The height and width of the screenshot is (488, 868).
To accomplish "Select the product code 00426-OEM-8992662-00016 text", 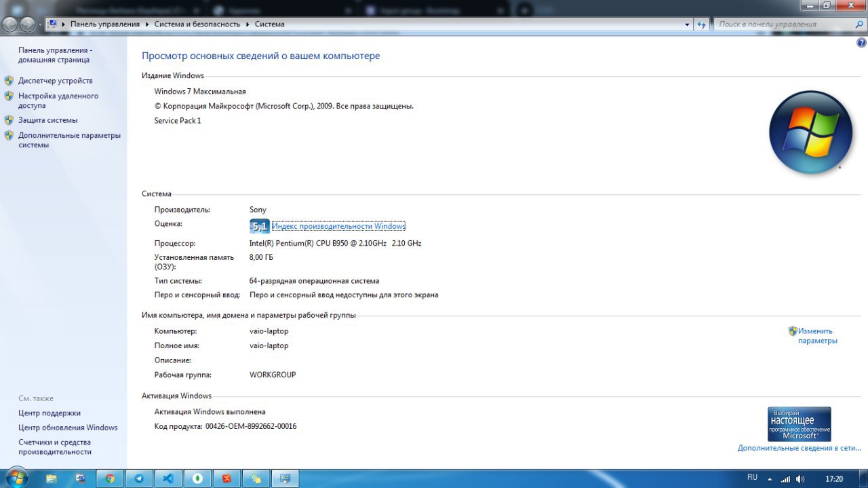I will (251, 426).
